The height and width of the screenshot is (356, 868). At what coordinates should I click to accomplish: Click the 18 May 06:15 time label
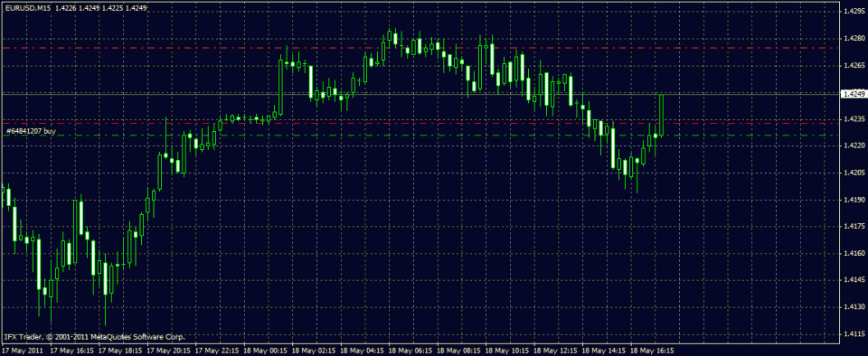point(410,351)
